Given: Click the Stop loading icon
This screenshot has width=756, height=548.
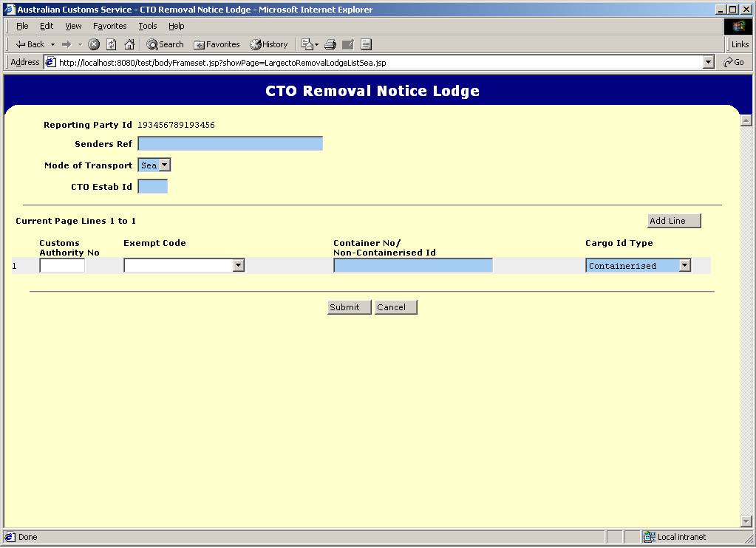Looking at the screenshot, I should (x=94, y=44).
